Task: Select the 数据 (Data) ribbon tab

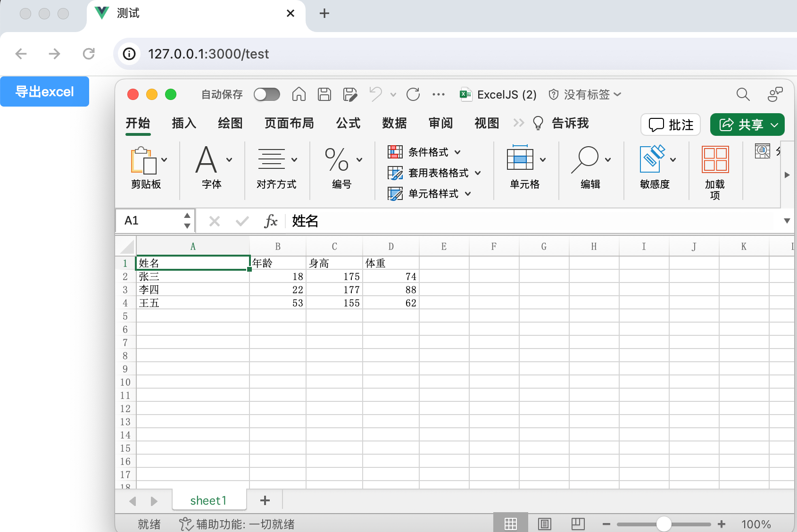Action: [x=394, y=123]
